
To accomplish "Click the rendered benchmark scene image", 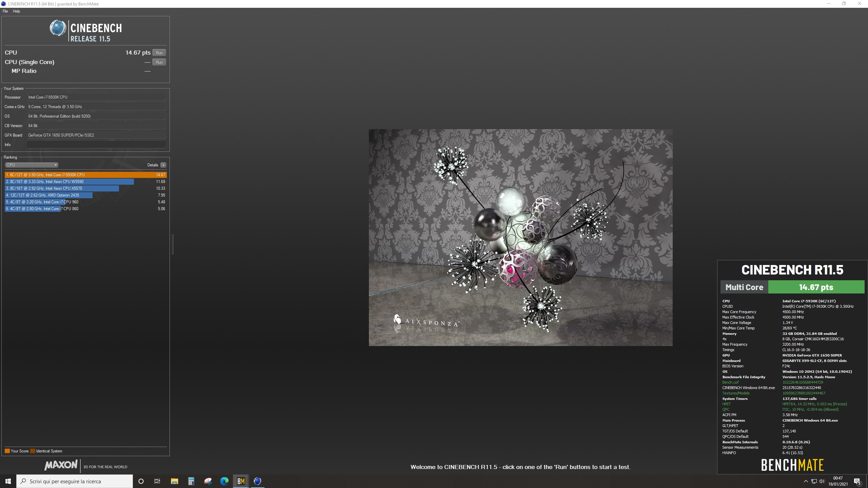I will click(520, 237).
